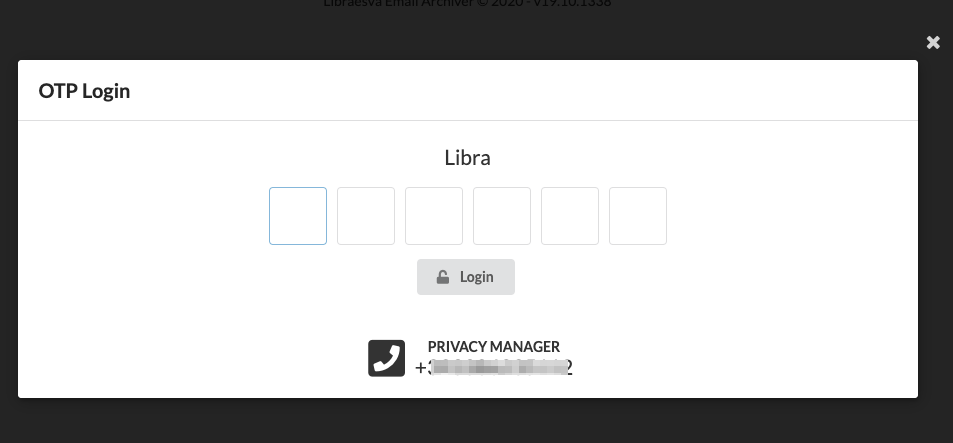Image resolution: width=953 pixels, height=443 pixels.
Task: Submit the code with the Login button
Action: click(466, 277)
